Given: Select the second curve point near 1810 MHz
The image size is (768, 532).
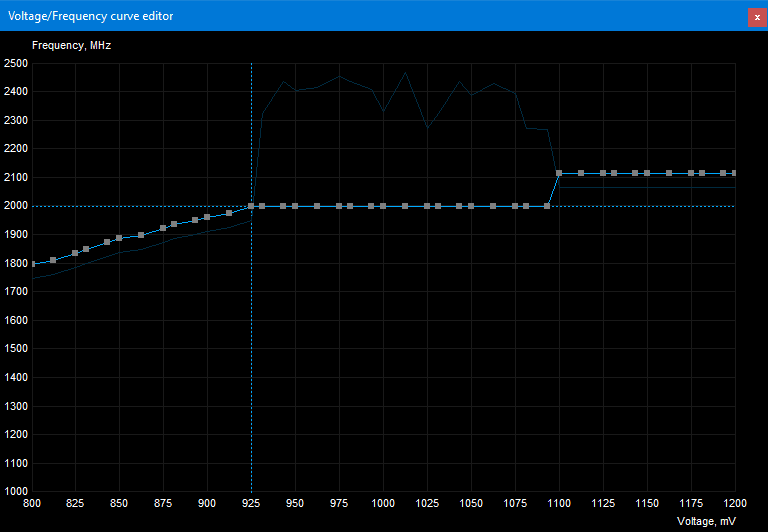Looking at the screenshot, I should coord(53,260).
